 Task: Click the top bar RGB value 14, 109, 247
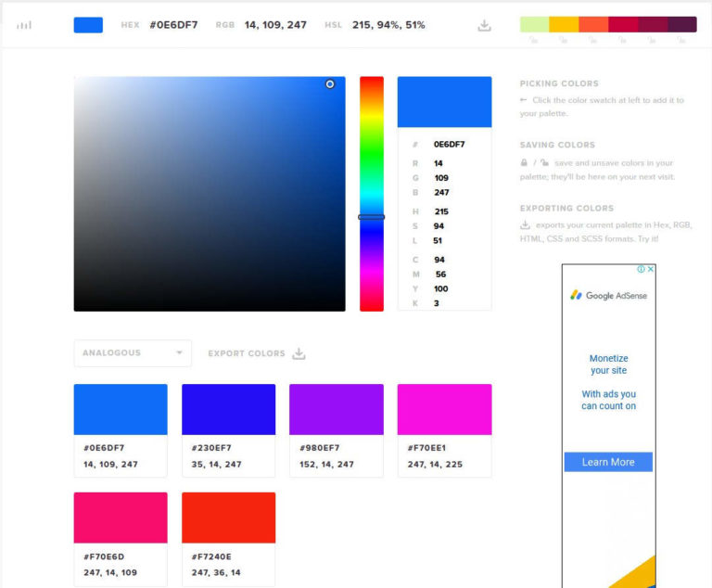[275, 25]
